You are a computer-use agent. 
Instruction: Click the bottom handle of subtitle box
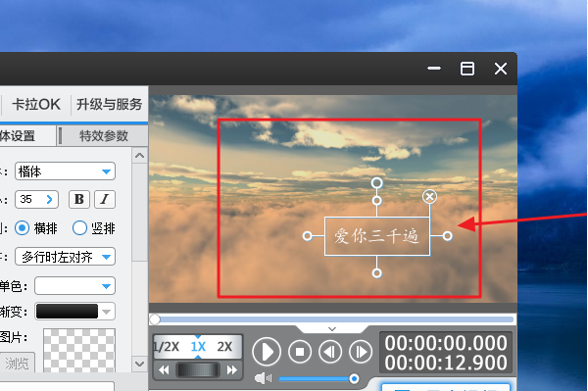(x=377, y=272)
